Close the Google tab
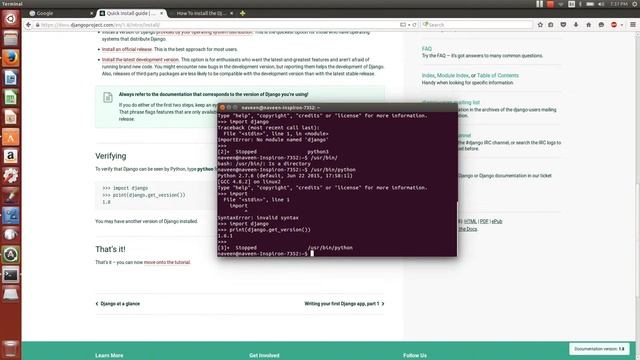The width and height of the screenshot is (640, 360). pyautogui.click(x=91, y=13)
